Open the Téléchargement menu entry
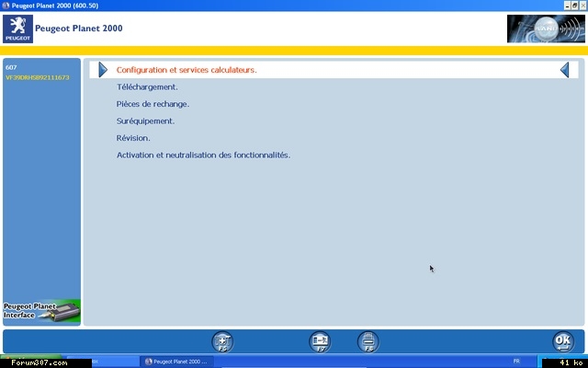 147,86
